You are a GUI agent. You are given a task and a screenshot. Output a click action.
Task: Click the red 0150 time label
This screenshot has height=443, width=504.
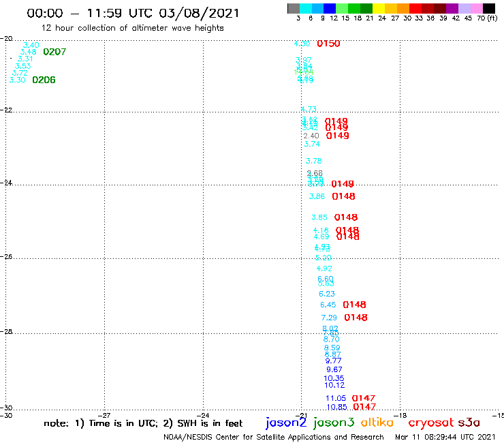point(328,44)
